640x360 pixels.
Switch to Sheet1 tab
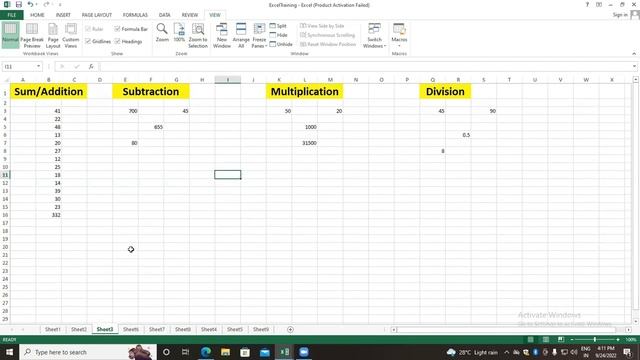point(53,329)
